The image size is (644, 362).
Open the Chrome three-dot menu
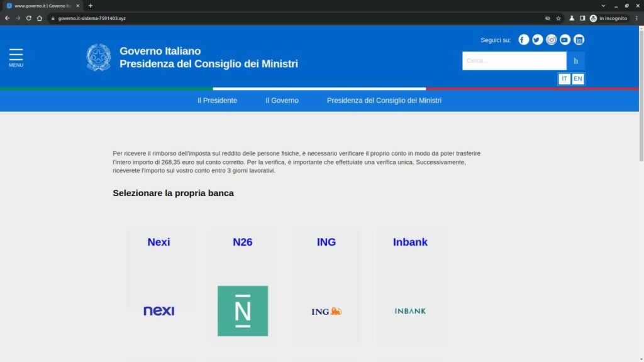636,18
